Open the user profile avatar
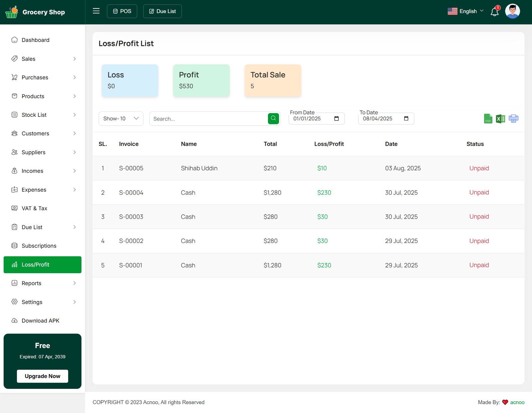Screen dimensions: 532x413 click(512, 11)
